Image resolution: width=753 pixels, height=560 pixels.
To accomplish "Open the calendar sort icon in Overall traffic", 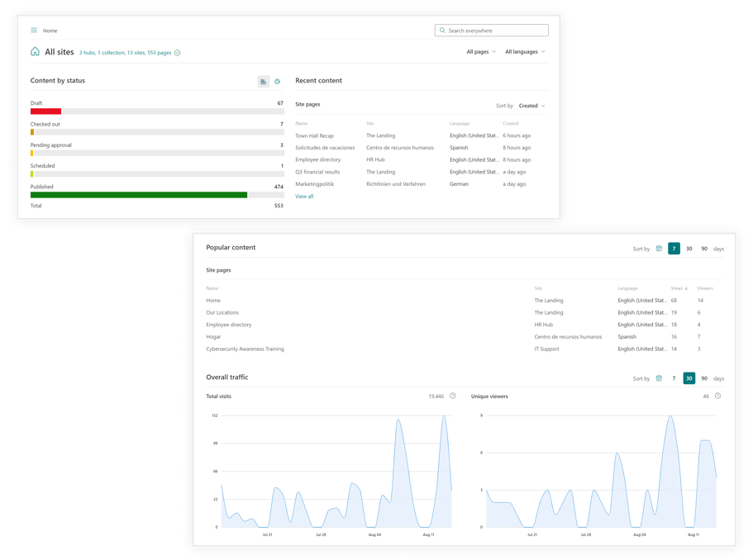I will 658,378.
